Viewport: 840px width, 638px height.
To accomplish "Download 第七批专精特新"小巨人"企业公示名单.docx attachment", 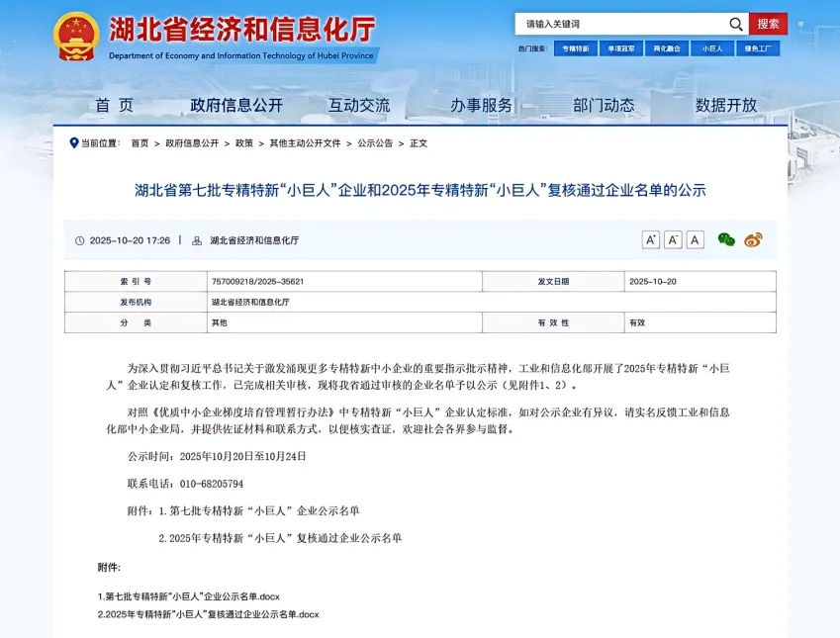I will point(189,596).
